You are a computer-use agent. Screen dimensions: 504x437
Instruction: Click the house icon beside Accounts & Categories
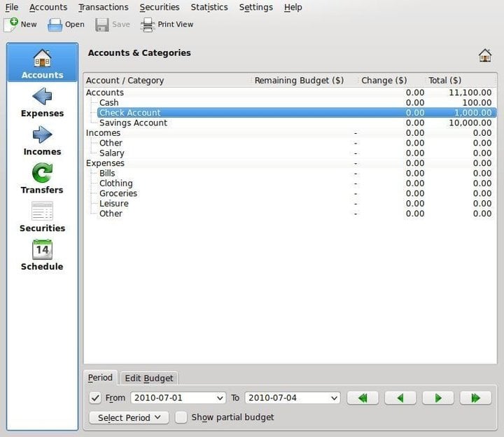point(485,55)
